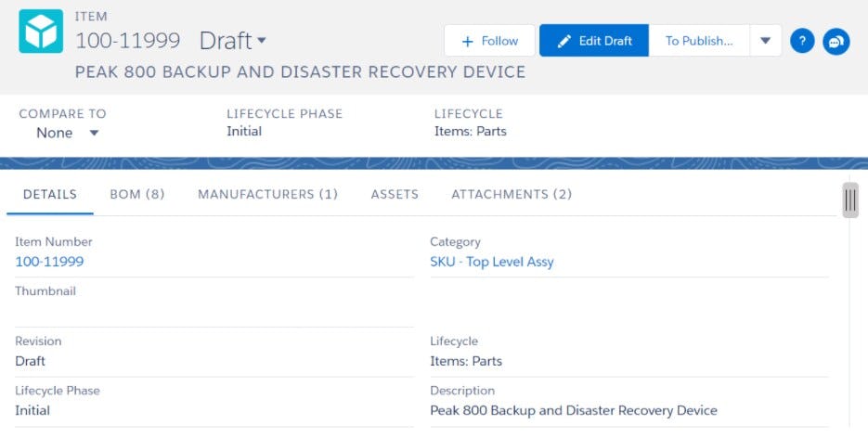Grab the vertical scrollbar handle
The image size is (868, 438).
(849, 200)
